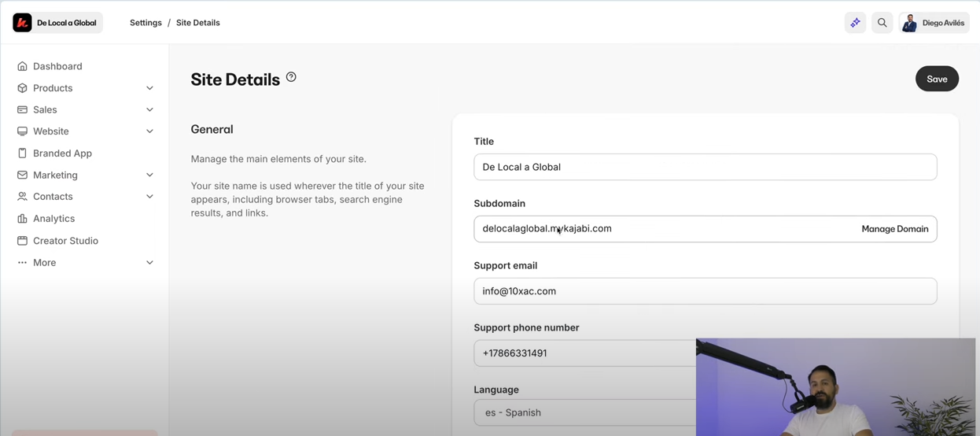Expand the Marketing section chevron

(149, 175)
